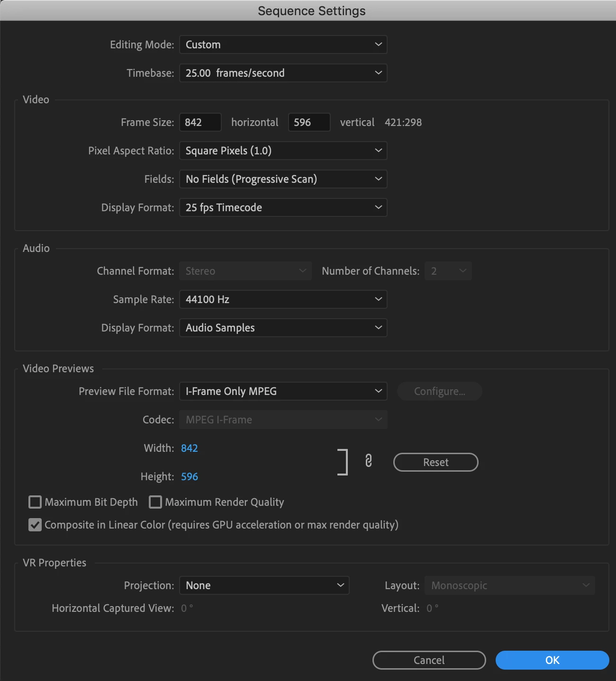
Task: Click the disabled Channel Format Stereo dropdown
Action: pyautogui.click(x=245, y=271)
